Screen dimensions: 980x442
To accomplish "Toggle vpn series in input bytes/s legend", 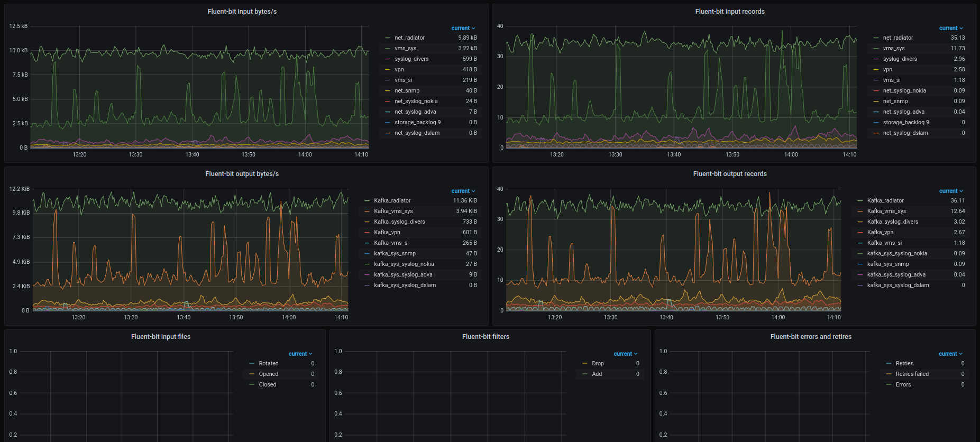I will click(x=399, y=70).
